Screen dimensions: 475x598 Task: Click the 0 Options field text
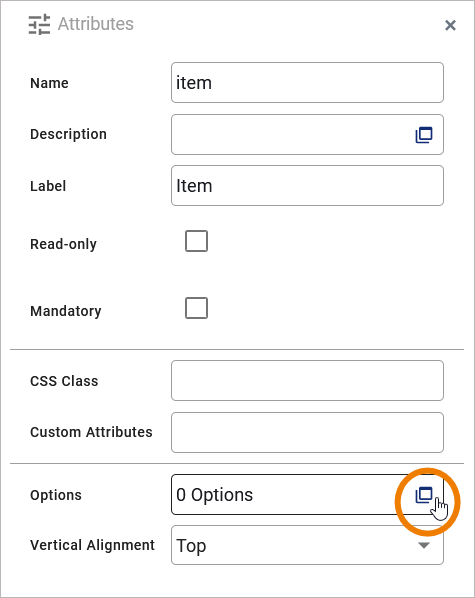click(x=214, y=495)
